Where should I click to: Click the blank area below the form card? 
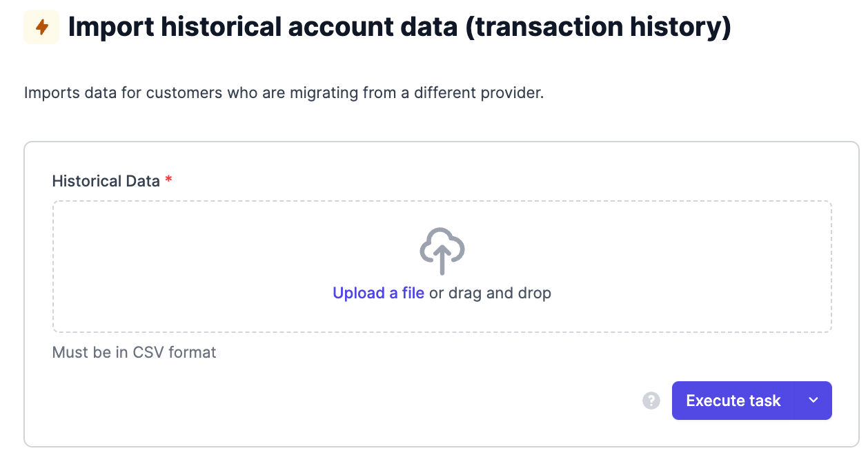442,459
